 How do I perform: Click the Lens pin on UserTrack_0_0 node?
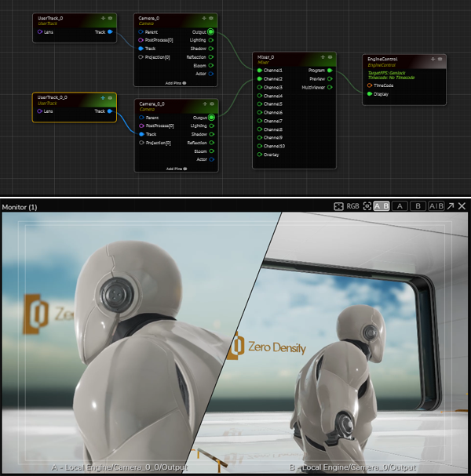(x=39, y=111)
